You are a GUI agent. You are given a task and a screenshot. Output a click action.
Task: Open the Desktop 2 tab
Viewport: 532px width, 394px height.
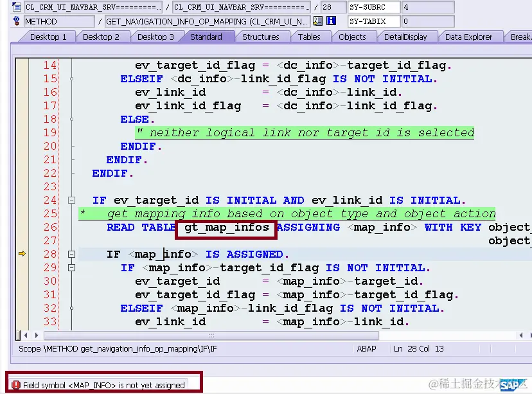pyautogui.click(x=101, y=37)
